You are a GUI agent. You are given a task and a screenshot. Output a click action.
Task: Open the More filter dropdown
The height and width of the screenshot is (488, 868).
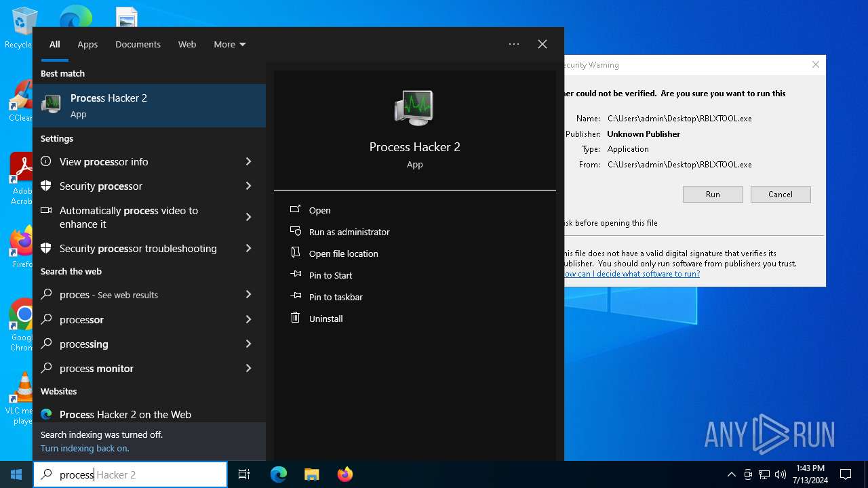[230, 44]
